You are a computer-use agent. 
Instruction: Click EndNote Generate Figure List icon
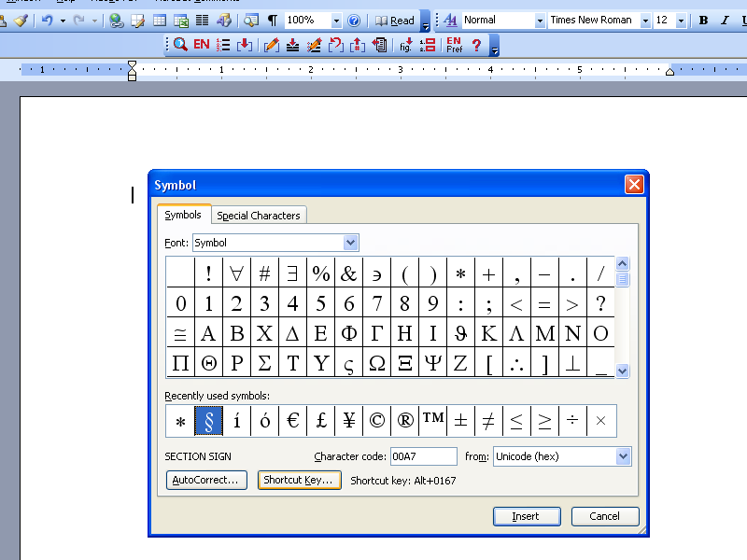[428, 45]
